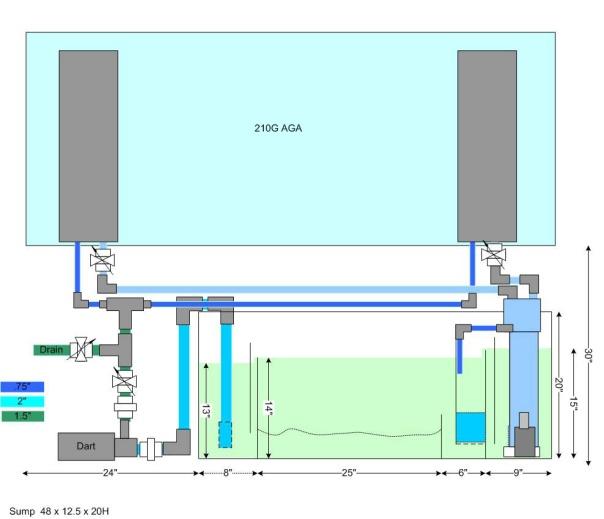
Task: Click the dashed box at the drain pipe bottom
Action: (224, 435)
